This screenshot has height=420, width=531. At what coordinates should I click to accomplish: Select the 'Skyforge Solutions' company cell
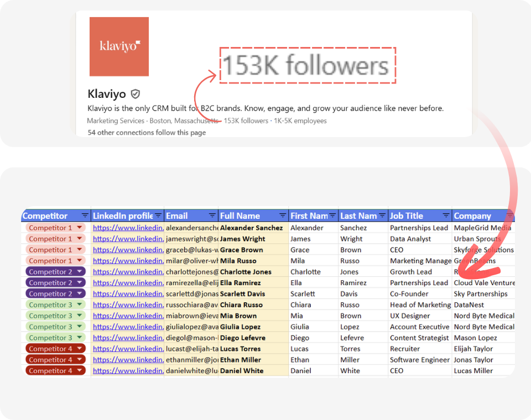[483, 250]
